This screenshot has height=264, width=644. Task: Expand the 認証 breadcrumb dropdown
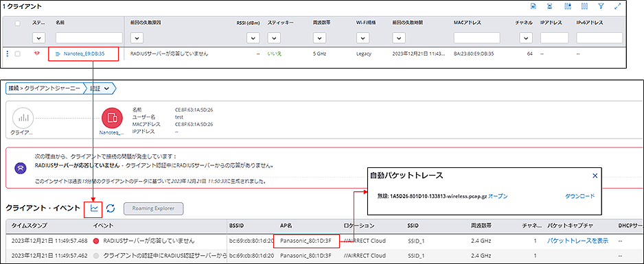pos(107,88)
